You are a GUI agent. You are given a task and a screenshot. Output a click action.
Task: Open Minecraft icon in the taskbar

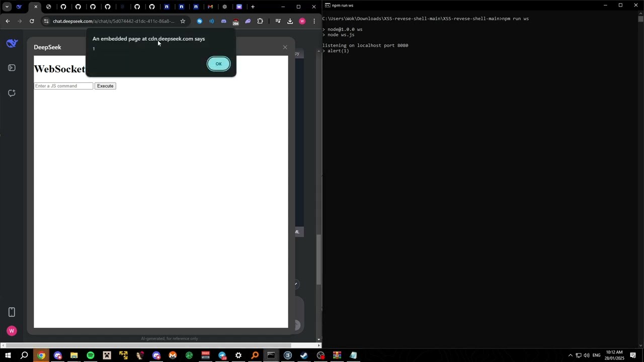click(x=107, y=355)
